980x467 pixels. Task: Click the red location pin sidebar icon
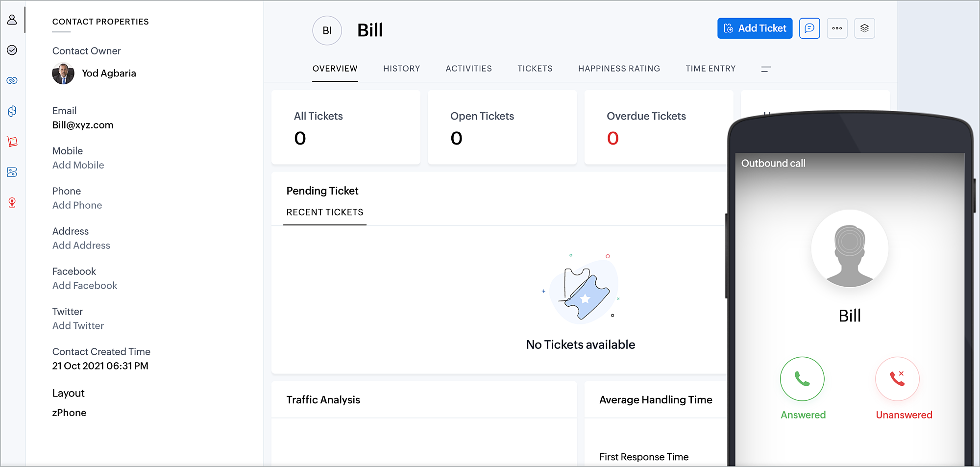pyautogui.click(x=12, y=202)
